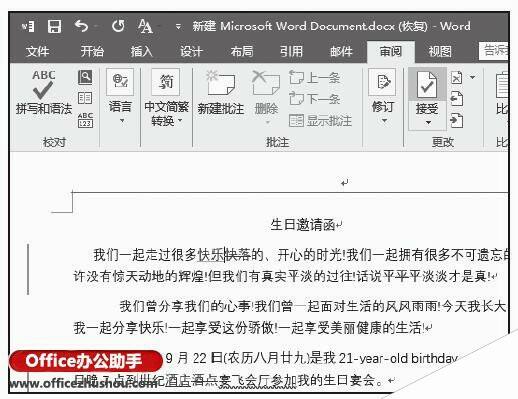Screen dimensions: 518x399
Task: Click the font size AA quick access icon
Action: point(145,26)
